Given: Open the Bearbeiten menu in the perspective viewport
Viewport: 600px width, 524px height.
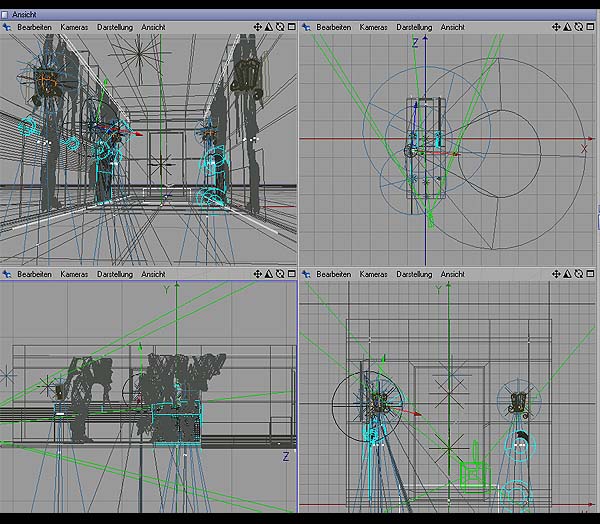Looking at the screenshot, I should point(34,27).
